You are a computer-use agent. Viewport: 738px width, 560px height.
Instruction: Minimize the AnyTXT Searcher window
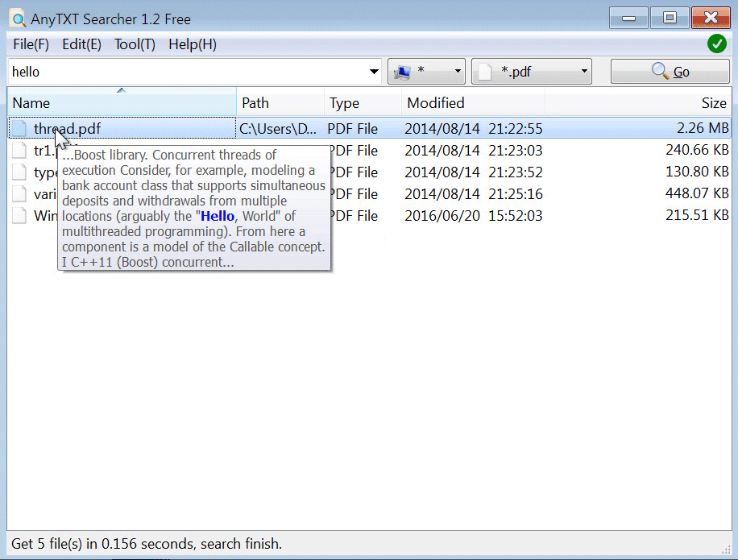(x=628, y=19)
